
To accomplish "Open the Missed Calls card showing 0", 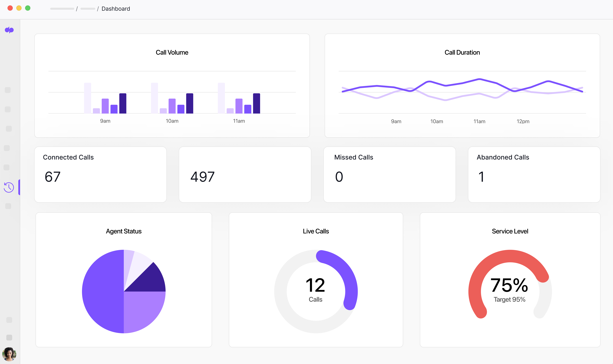I will 389,174.
